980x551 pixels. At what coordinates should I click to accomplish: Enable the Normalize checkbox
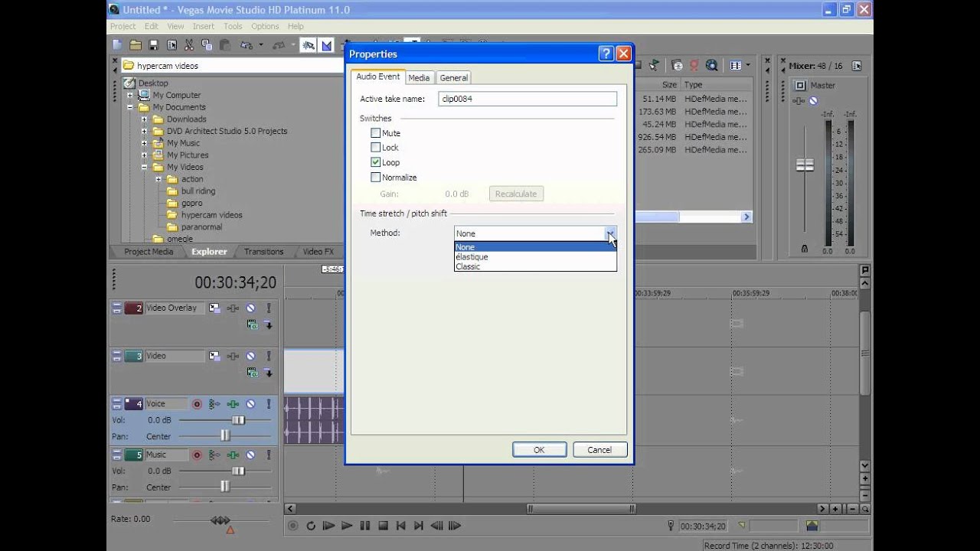pyautogui.click(x=375, y=178)
